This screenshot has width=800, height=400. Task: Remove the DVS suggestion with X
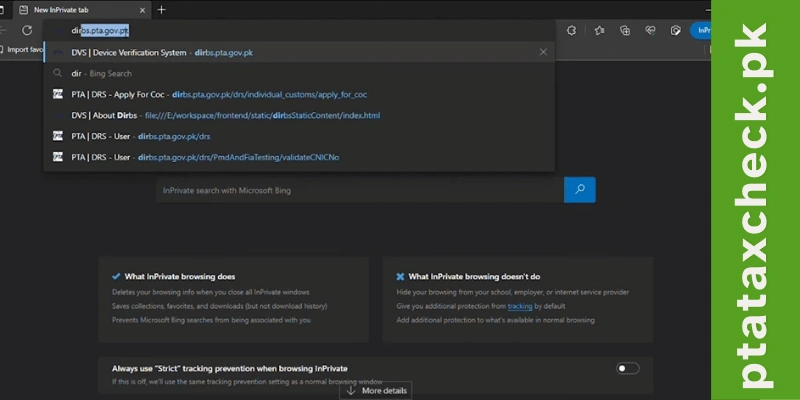(x=543, y=52)
